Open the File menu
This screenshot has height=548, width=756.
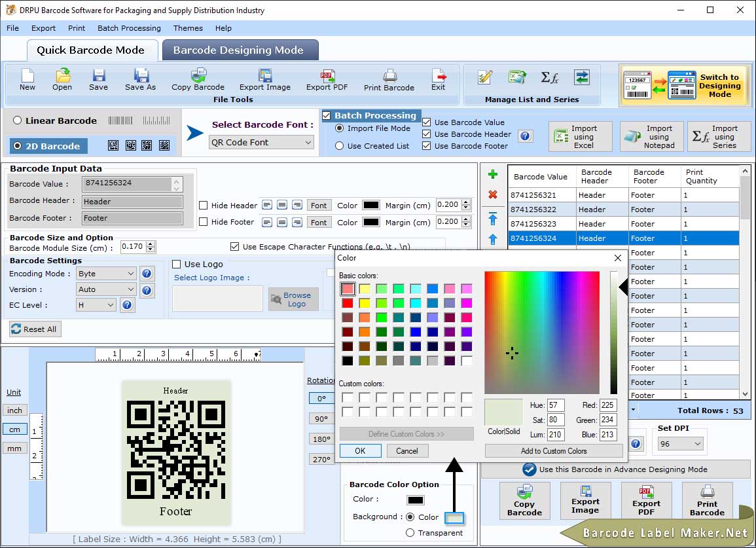[x=12, y=28]
